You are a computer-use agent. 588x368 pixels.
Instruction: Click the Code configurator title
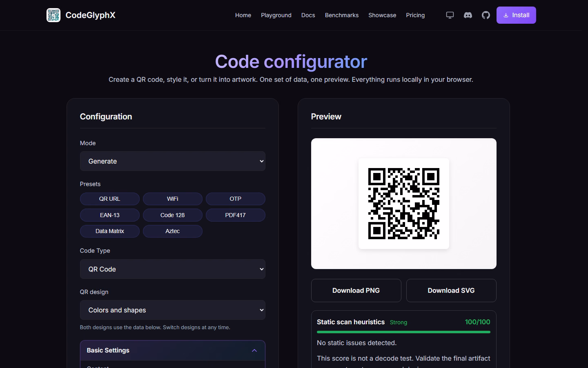(x=291, y=61)
